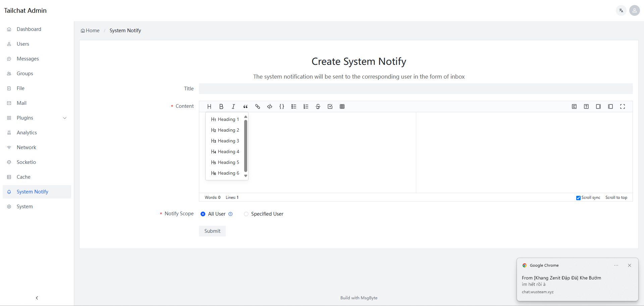Select the All User notify scope

203,214
